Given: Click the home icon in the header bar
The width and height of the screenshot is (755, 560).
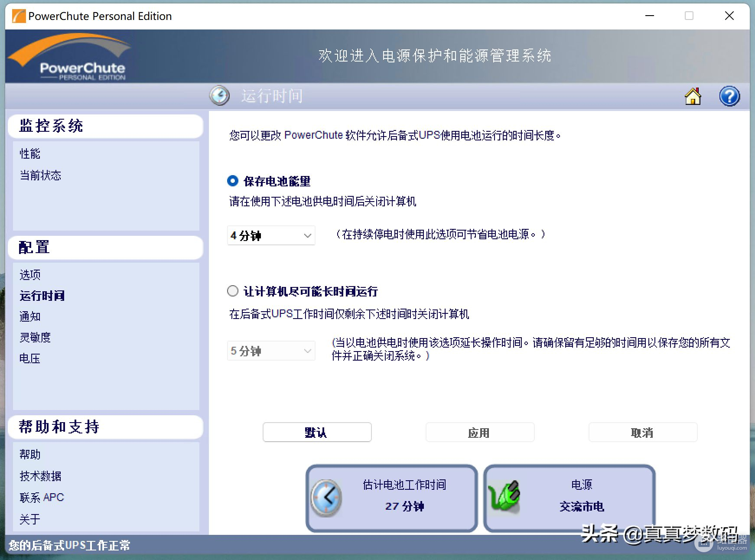Looking at the screenshot, I should 693,96.
